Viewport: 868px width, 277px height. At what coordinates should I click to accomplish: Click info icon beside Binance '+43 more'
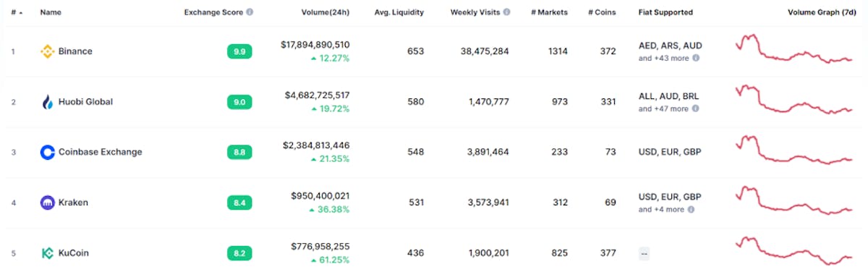coord(696,58)
